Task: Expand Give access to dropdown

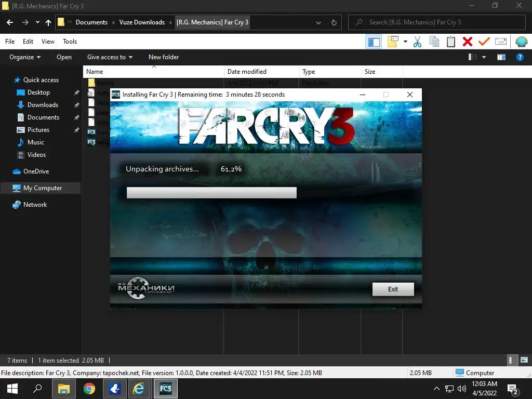Action: 110,57
